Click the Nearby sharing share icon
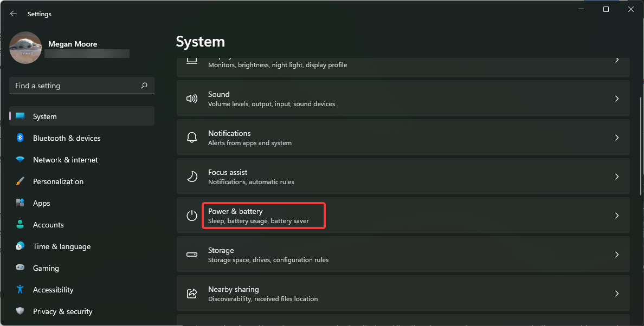 [x=191, y=294]
